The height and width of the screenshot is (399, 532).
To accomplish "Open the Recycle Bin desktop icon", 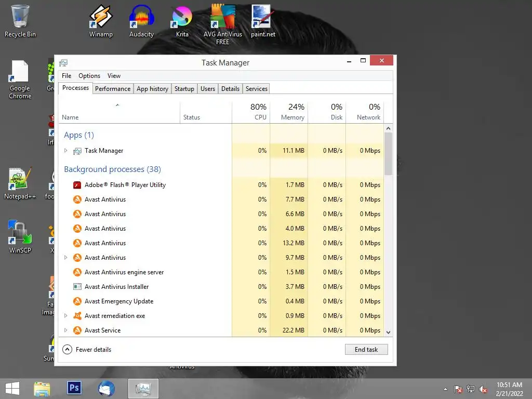I will tap(20, 21).
